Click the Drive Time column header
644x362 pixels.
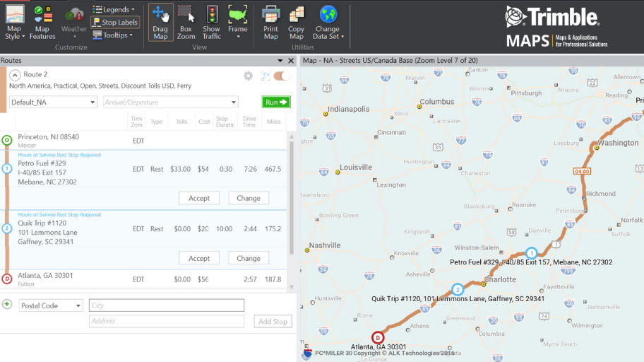[249, 122]
